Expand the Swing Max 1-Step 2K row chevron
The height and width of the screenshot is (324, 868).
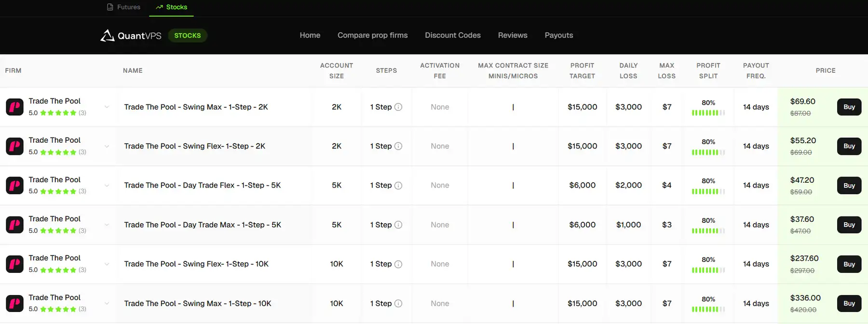(107, 107)
